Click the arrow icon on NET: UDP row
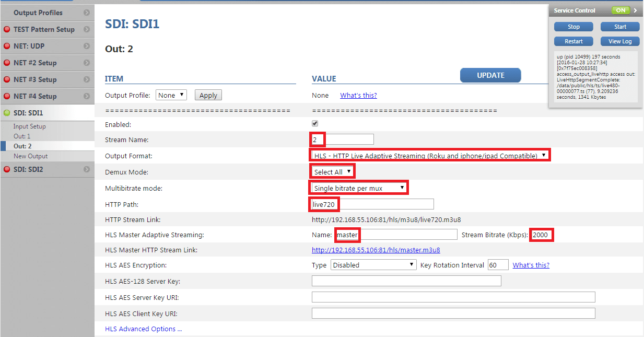Screen dimensions: 644x337 (x=87, y=46)
